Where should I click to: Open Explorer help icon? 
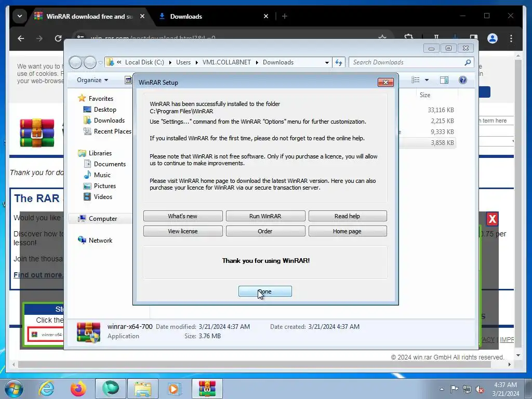(x=463, y=79)
